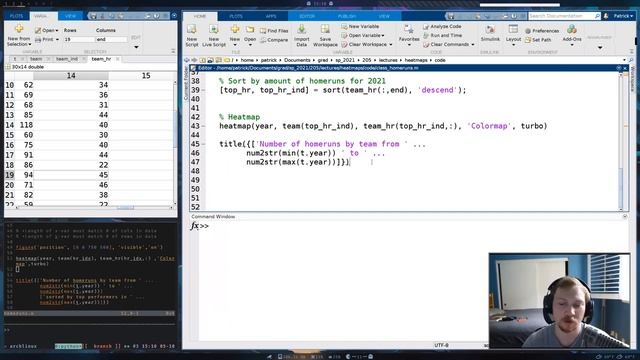640x360 pixels.
Task: Click the search icon in Search Documentation
Action: point(597,16)
